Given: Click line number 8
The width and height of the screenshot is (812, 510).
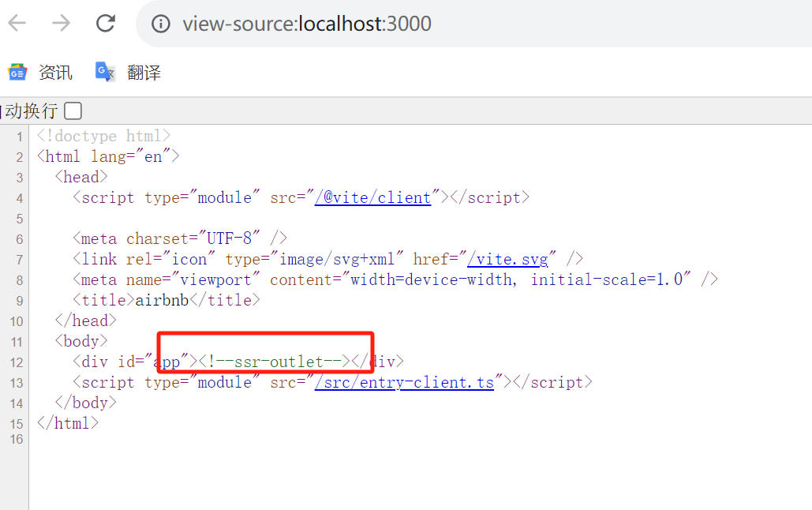Looking at the screenshot, I should click(19, 280).
